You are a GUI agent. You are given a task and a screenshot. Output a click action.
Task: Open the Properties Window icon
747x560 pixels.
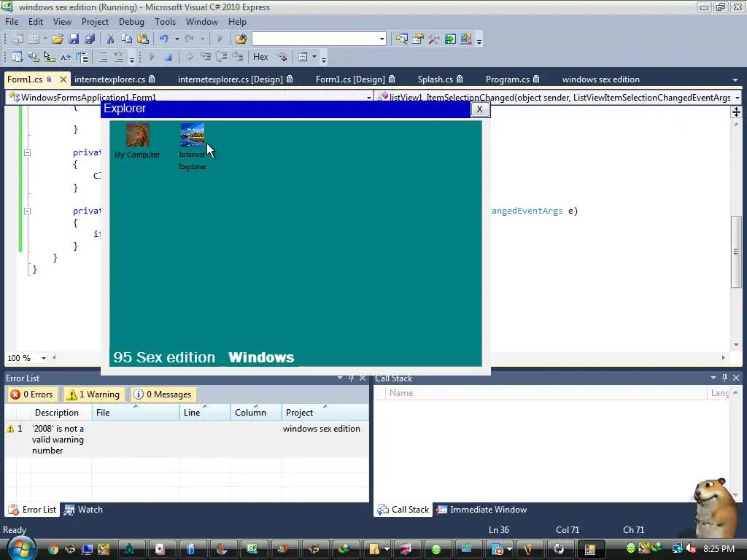click(x=418, y=39)
